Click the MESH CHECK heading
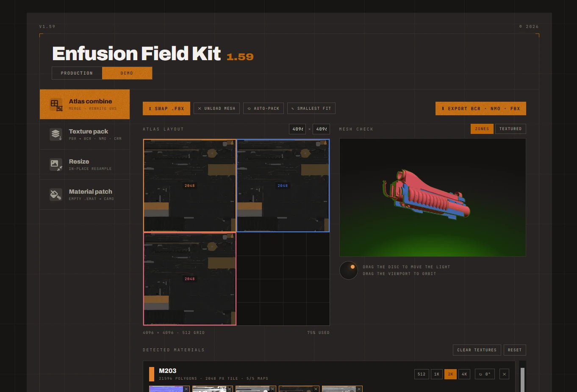 pyautogui.click(x=356, y=129)
